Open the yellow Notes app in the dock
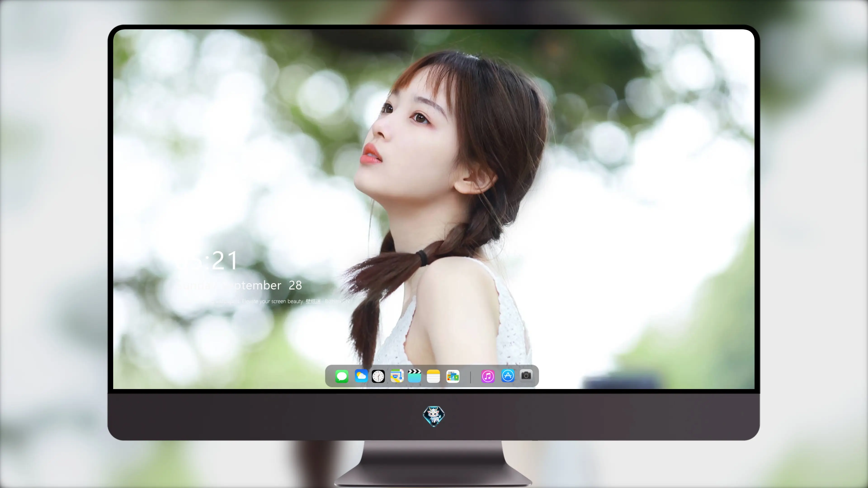Image resolution: width=868 pixels, height=488 pixels. point(433,376)
